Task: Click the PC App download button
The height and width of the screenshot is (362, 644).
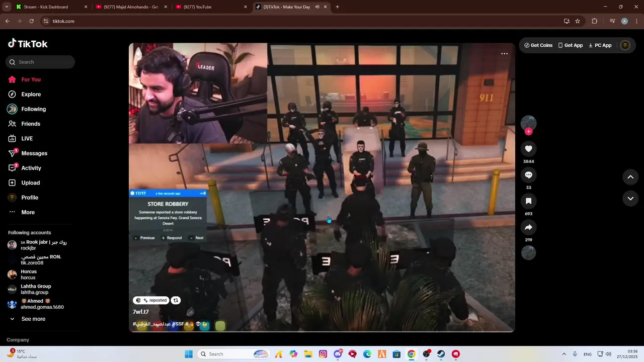Action: click(600, 45)
